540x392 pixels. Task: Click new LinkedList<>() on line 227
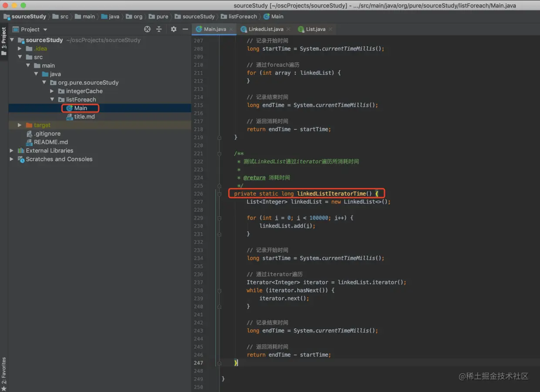[x=359, y=201]
